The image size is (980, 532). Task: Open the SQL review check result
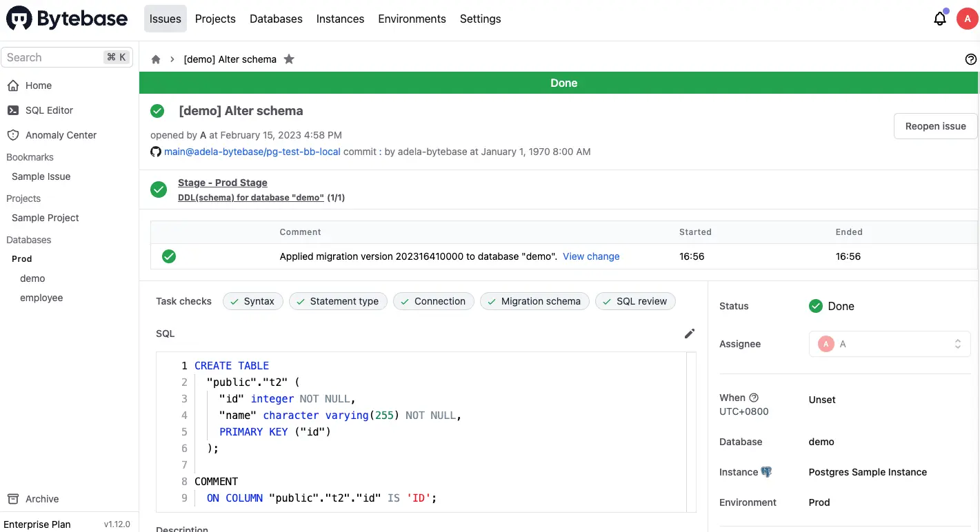click(x=634, y=301)
